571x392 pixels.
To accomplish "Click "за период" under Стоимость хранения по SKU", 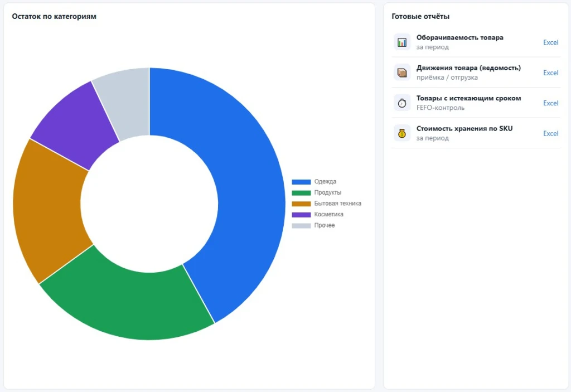I will (x=432, y=138).
